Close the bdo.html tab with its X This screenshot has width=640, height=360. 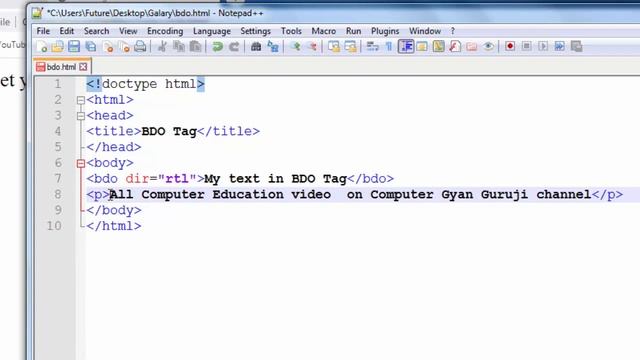point(83,67)
